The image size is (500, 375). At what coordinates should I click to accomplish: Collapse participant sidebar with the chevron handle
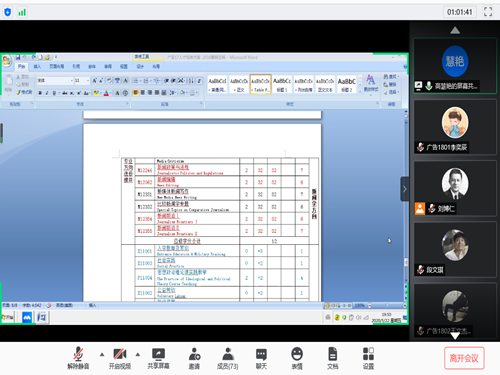(405, 189)
